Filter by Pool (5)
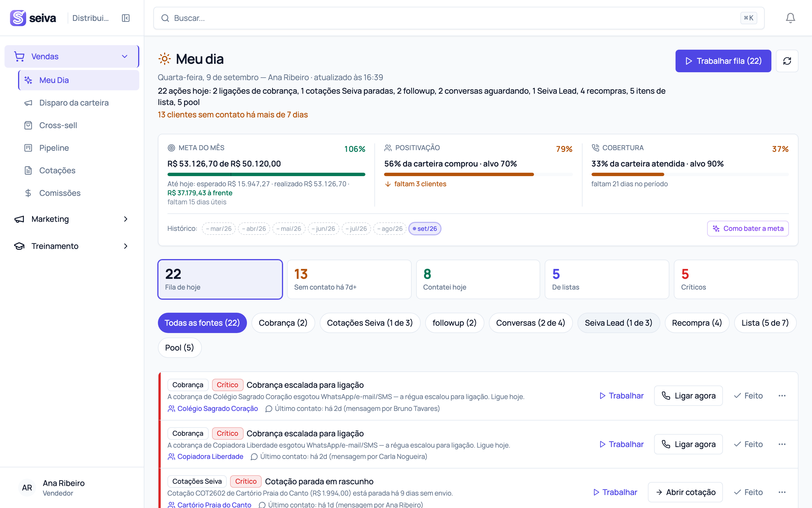The width and height of the screenshot is (812, 508). click(x=180, y=348)
